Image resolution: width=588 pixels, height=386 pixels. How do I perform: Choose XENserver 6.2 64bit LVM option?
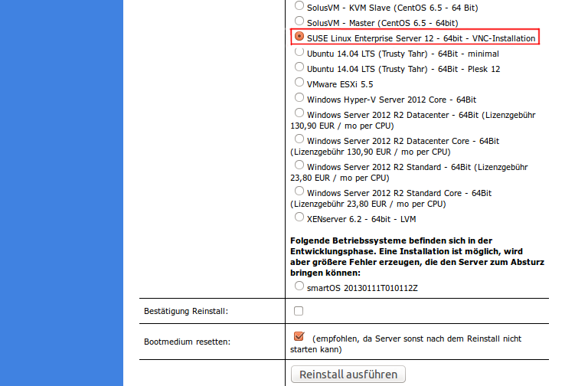click(299, 218)
